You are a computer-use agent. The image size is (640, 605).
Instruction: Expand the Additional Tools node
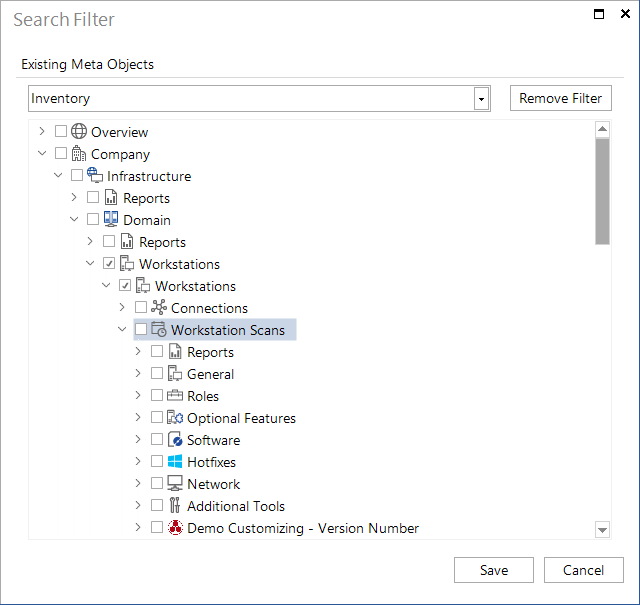(138, 505)
